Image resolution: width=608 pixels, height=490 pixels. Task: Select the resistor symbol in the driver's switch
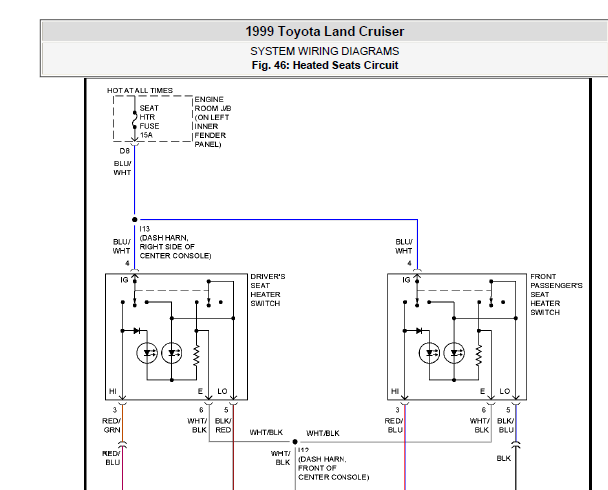pyautogui.click(x=196, y=355)
